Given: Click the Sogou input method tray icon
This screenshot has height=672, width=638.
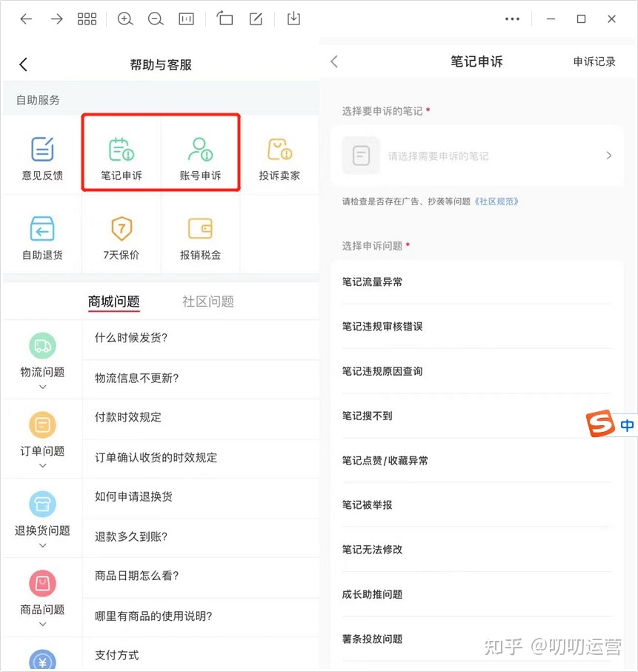Looking at the screenshot, I should pyautogui.click(x=602, y=424).
